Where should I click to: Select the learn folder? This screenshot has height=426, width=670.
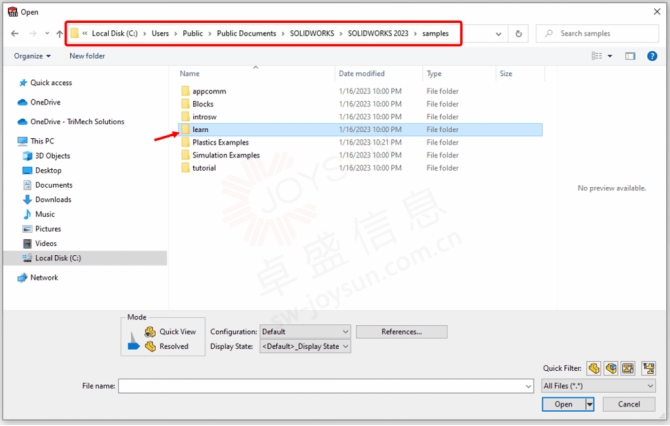click(x=360, y=129)
